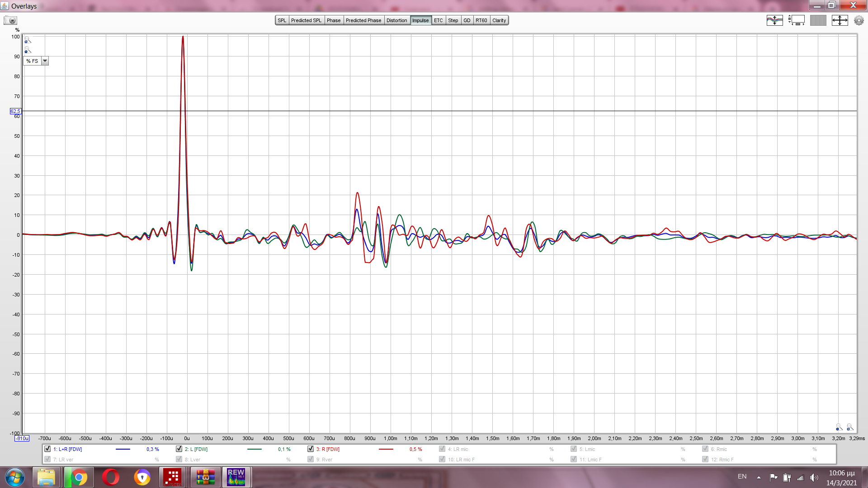868x488 pixels.
Task: Uncheck trace 3: R [FDW]
Action: [311, 449]
